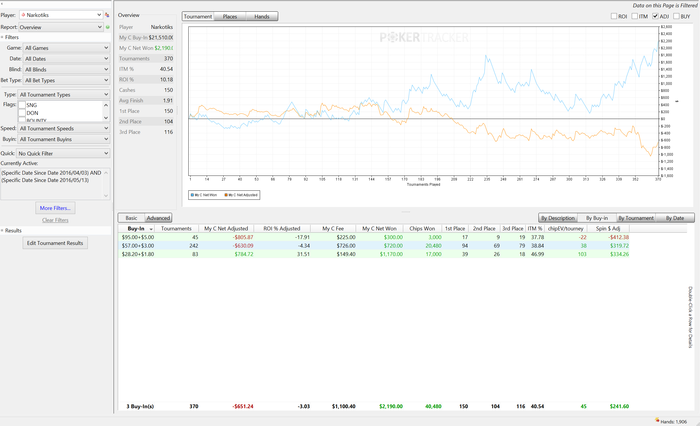
Task: Switch to the Places graph tab
Action: (230, 17)
